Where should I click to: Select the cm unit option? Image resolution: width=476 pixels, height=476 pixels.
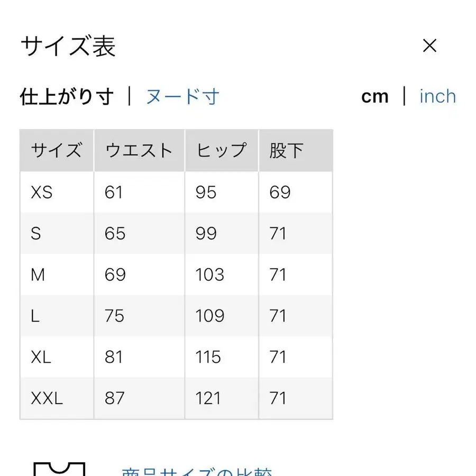click(x=375, y=96)
